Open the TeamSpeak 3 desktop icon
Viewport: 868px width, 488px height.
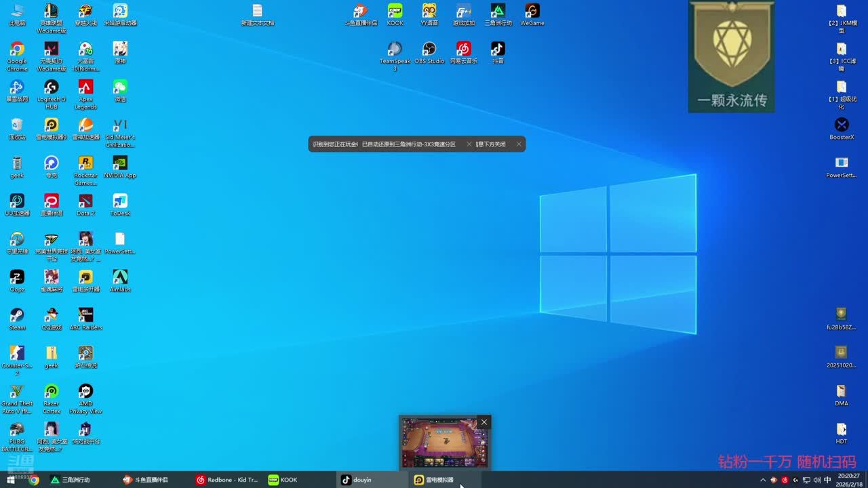[x=395, y=49]
